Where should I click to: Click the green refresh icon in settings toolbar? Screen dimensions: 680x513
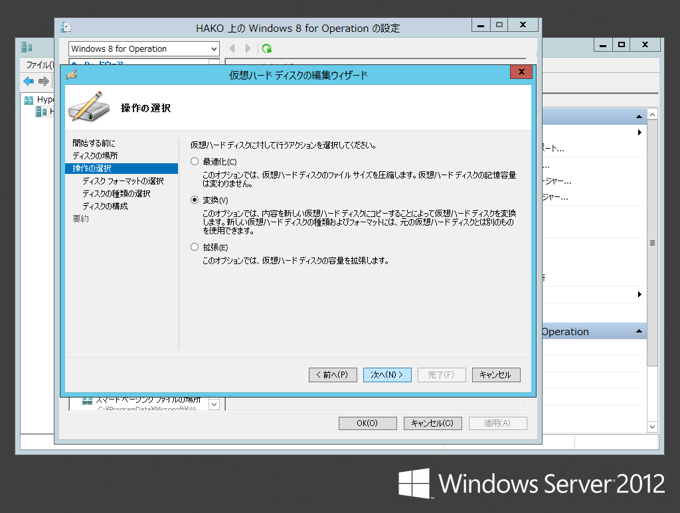pyautogui.click(x=266, y=49)
